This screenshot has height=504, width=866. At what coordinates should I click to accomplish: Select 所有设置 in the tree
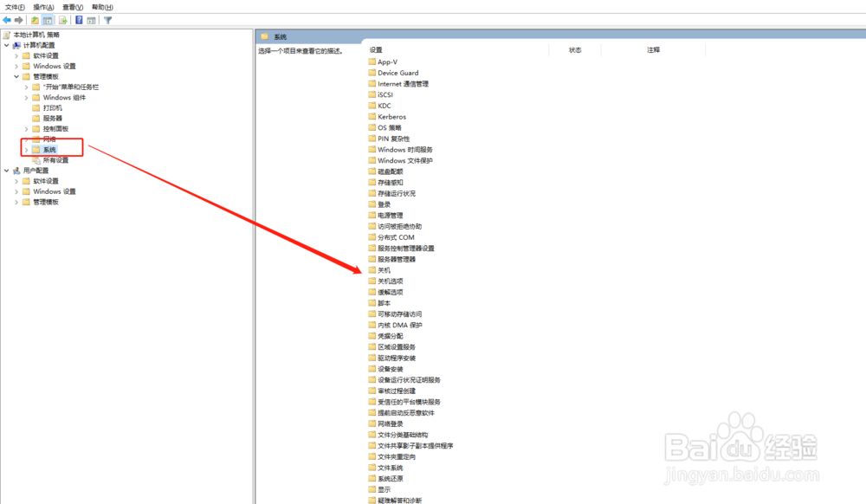pyautogui.click(x=55, y=160)
